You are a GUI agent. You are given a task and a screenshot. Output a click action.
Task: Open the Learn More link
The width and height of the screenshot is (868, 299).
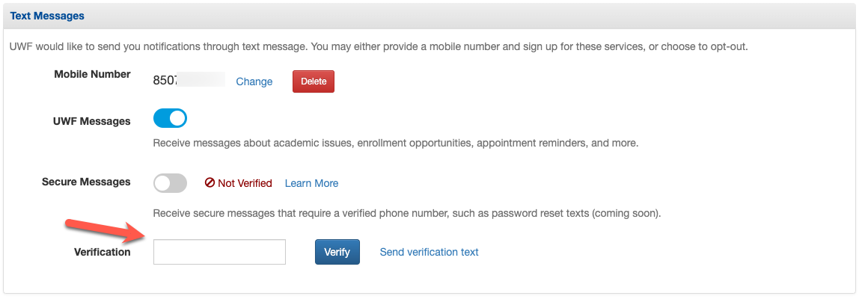coord(312,183)
